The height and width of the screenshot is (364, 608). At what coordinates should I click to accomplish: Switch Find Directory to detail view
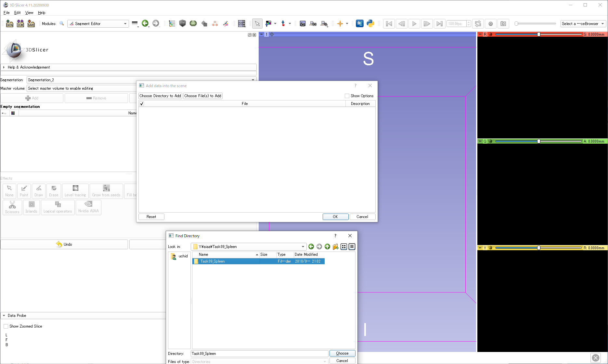352,247
